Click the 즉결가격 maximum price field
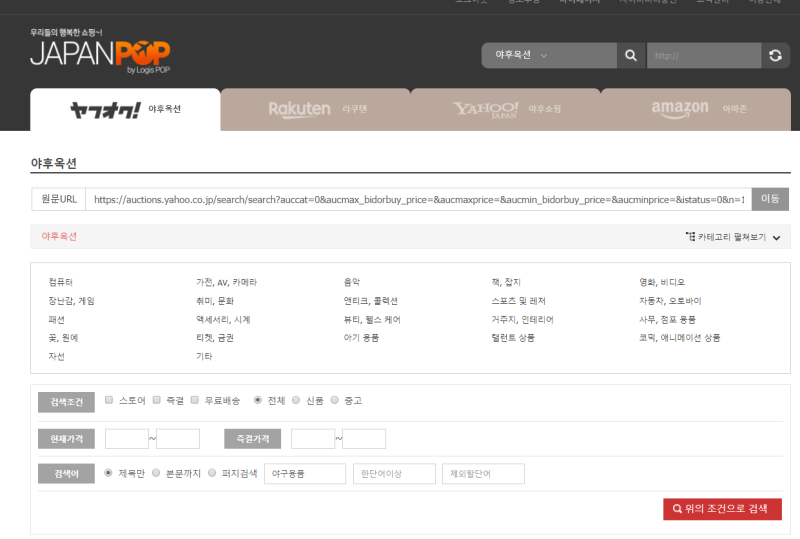 click(x=364, y=439)
